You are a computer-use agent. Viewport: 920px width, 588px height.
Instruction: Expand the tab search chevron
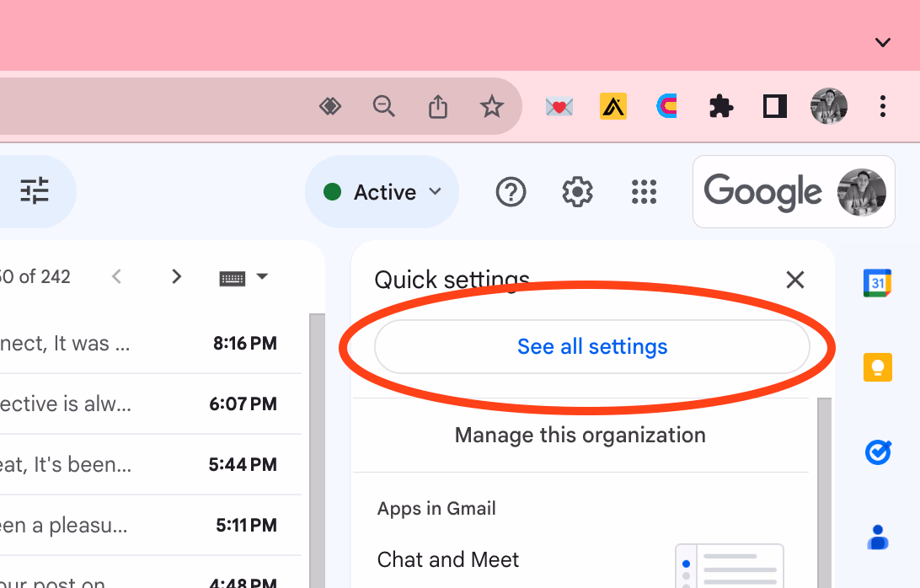882,42
